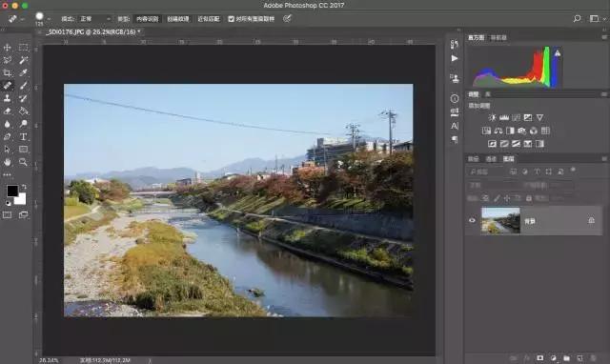Switch to the Adjustments tab
Image resolution: width=610 pixels, height=364 pixels.
[474, 94]
